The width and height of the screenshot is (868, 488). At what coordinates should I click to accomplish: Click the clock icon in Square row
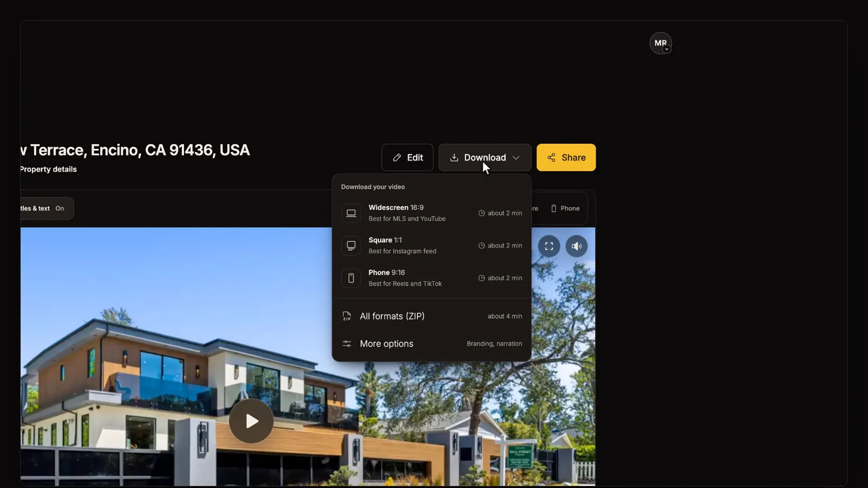(482, 246)
